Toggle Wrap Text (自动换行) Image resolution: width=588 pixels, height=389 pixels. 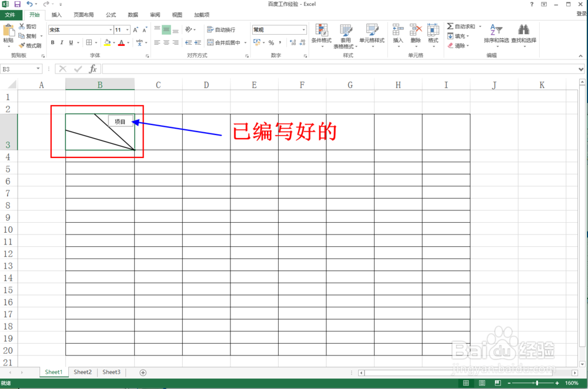coord(221,29)
